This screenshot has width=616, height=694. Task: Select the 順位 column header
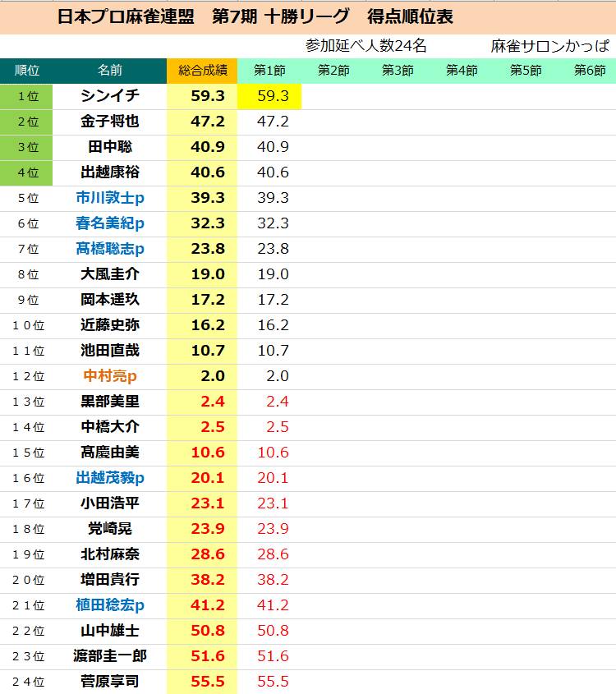coord(26,71)
